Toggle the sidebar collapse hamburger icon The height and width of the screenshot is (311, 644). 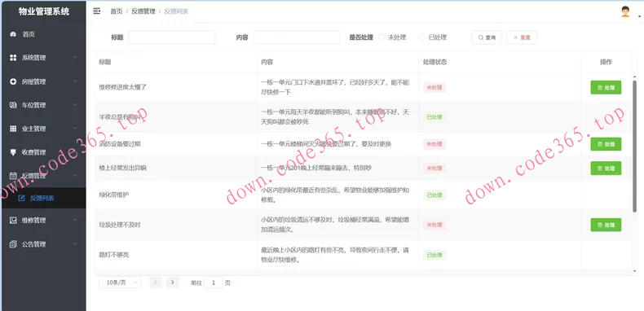(x=97, y=11)
